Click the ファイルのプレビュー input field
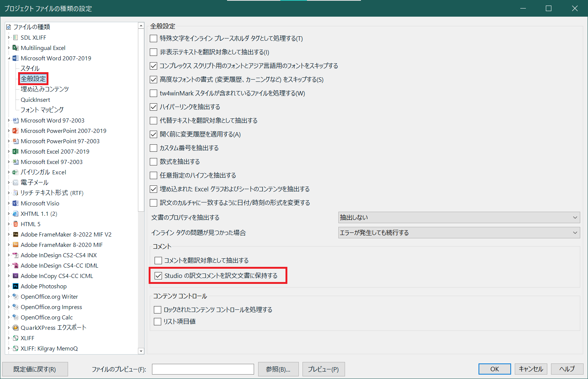The width and height of the screenshot is (588, 379). pos(203,369)
